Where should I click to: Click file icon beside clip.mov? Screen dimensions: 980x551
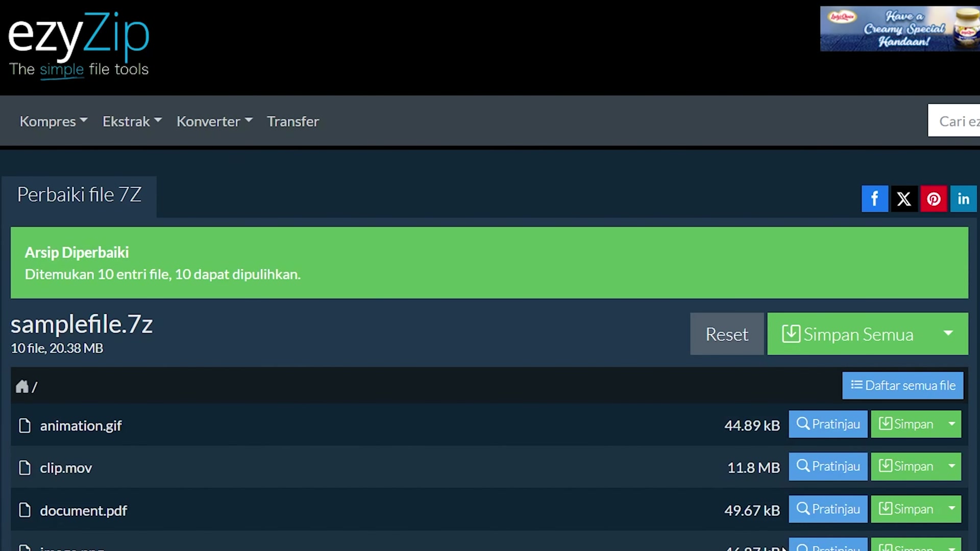point(24,468)
